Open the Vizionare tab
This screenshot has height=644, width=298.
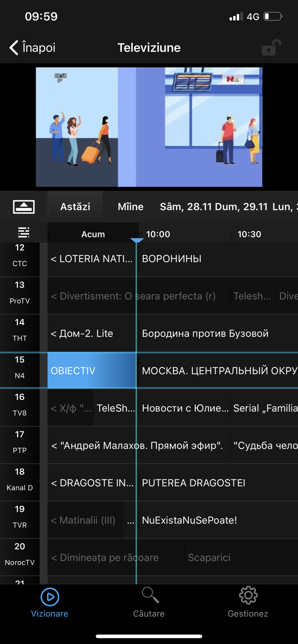click(49, 603)
